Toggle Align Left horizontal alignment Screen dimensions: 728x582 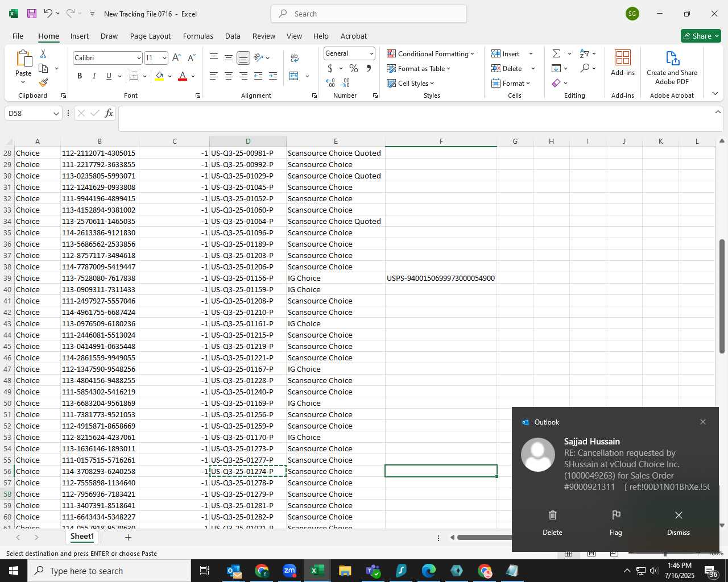pos(214,76)
